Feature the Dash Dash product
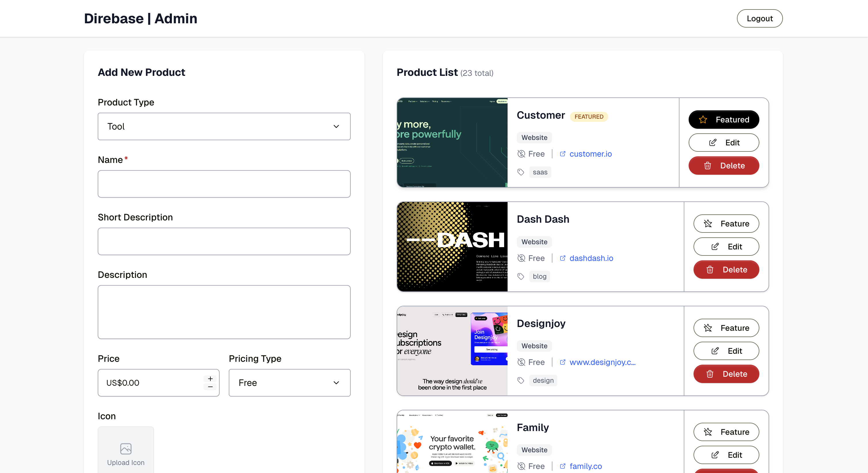This screenshot has width=868, height=473. (x=726, y=224)
